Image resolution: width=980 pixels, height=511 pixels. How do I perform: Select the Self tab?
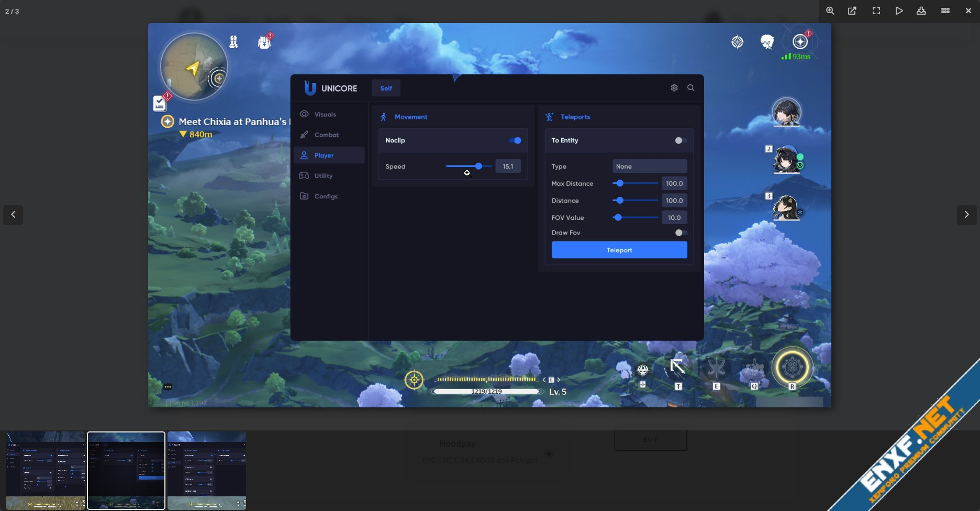tap(386, 88)
